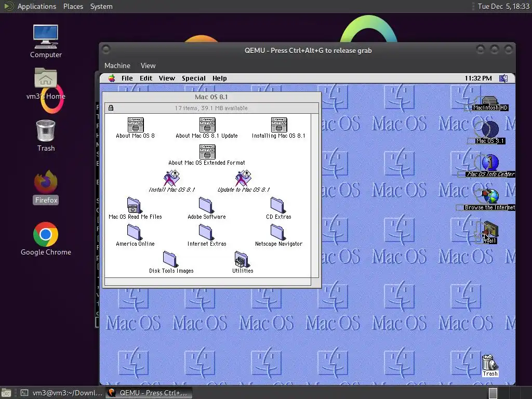Select the vm3's Home folder icon
The width and height of the screenshot is (532, 399).
46,78
